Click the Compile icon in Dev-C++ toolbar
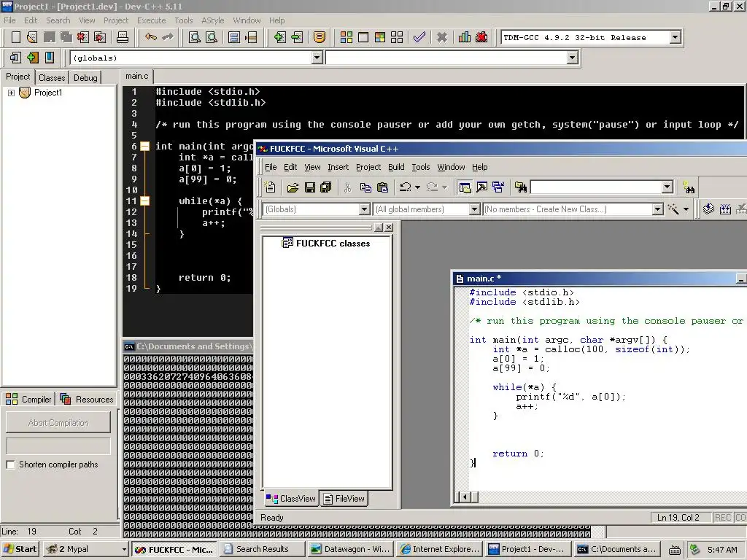Viewport: 747px width, 560px height. point(347,37)
